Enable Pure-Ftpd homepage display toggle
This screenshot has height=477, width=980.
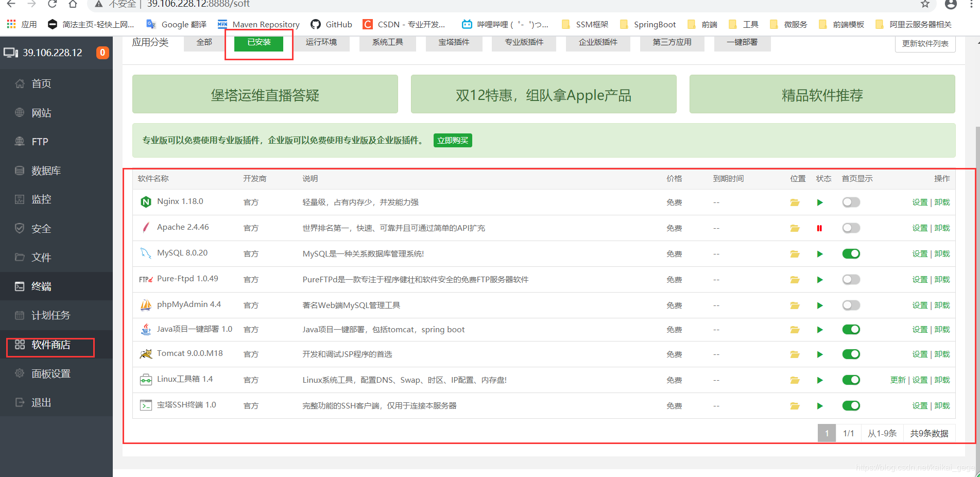tap(851, 280)
